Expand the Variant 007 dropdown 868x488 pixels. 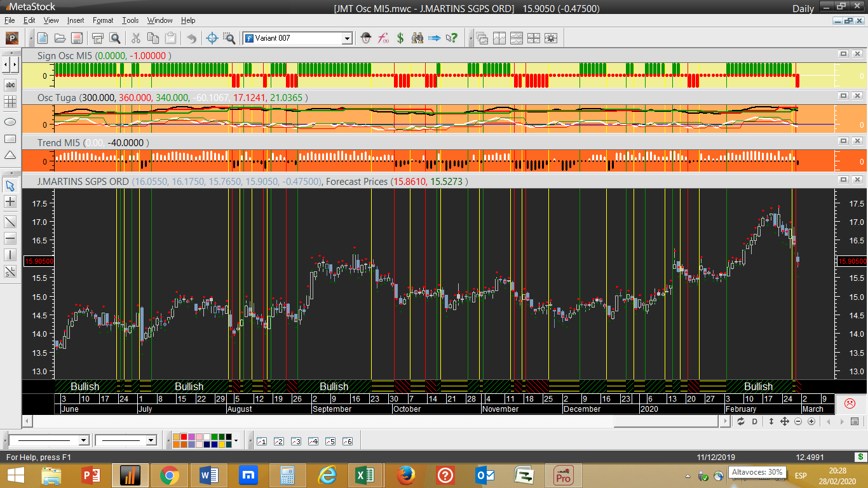coord(347,38)
